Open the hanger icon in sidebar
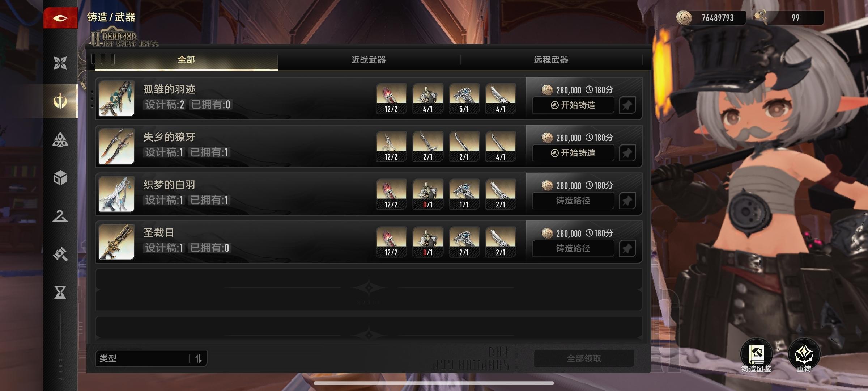 pyautogui.click(x=60, y=216)
